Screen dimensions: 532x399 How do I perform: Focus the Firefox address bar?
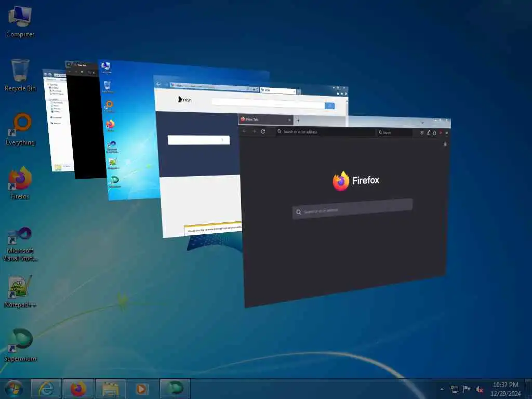pyautogui.click(x=326, y=131)
